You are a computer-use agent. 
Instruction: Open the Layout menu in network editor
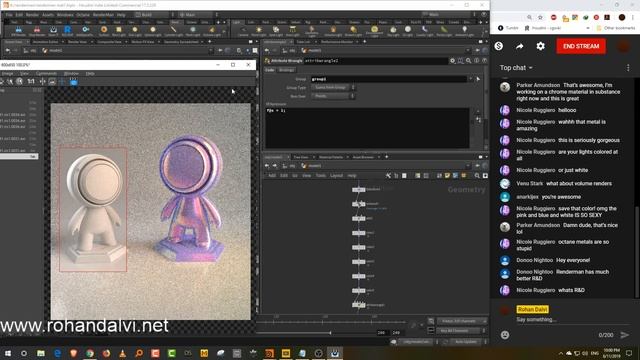[336, 176]
